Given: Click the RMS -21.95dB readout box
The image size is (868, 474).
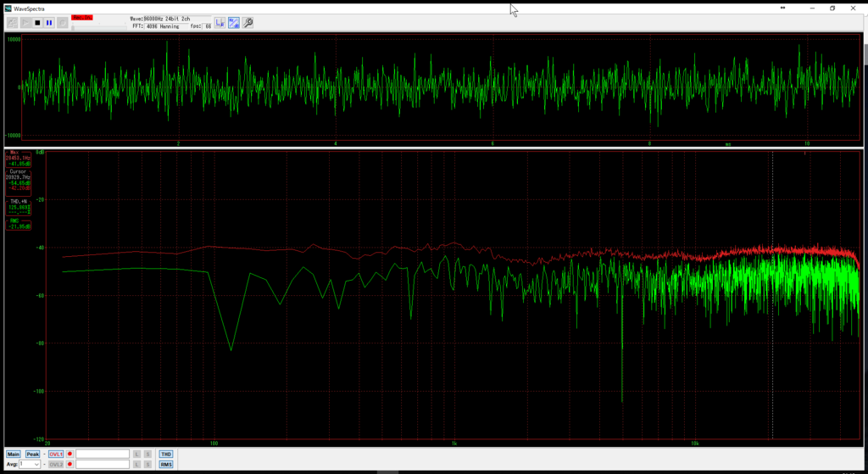Looking at the screenshot, I should (18, 224).
